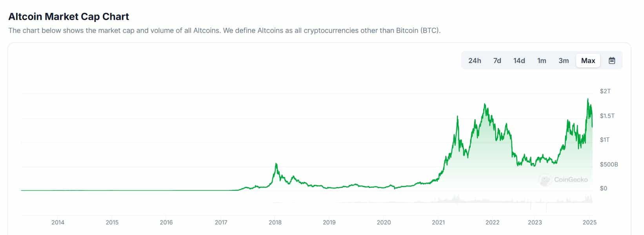Click the 2016 x-axis label

(166, 222)
